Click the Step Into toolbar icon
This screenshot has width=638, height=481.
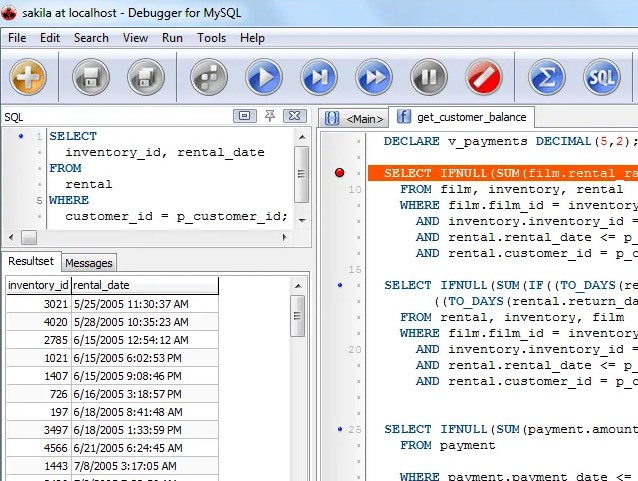[319, 77]
